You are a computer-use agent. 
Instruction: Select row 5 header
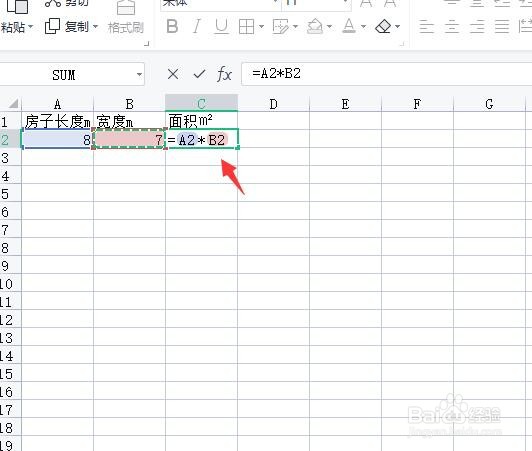point(10,193)
